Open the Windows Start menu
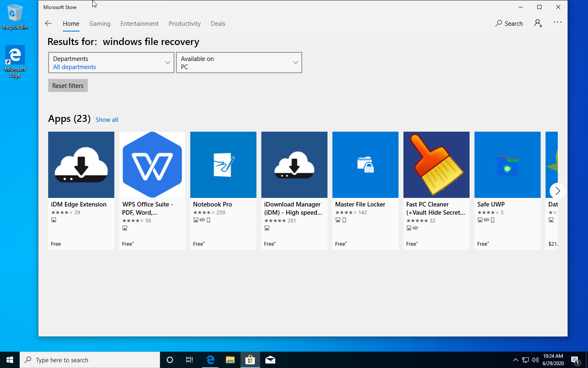Viewport: 588px width, 368px height. point(10,360)
